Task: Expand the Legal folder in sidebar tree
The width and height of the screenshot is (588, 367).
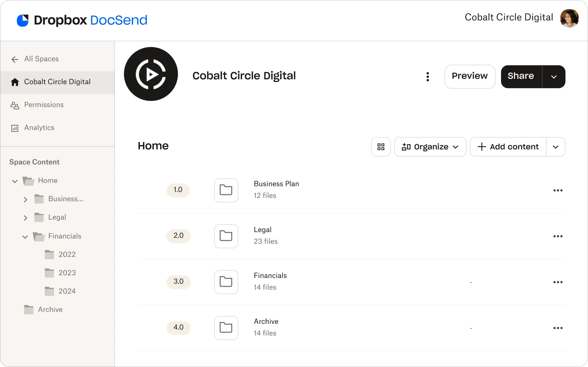Action: 25,218
